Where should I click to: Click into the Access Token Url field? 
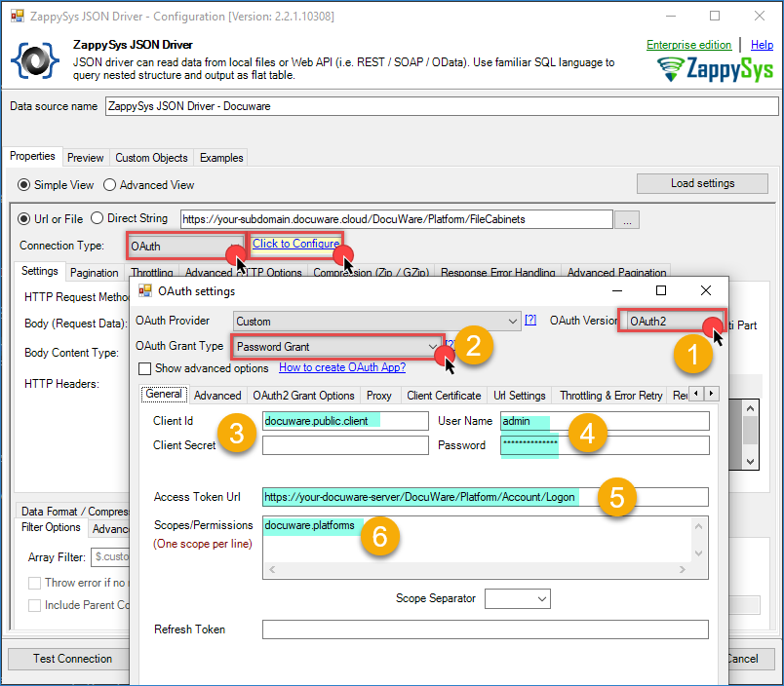[485, 497]
